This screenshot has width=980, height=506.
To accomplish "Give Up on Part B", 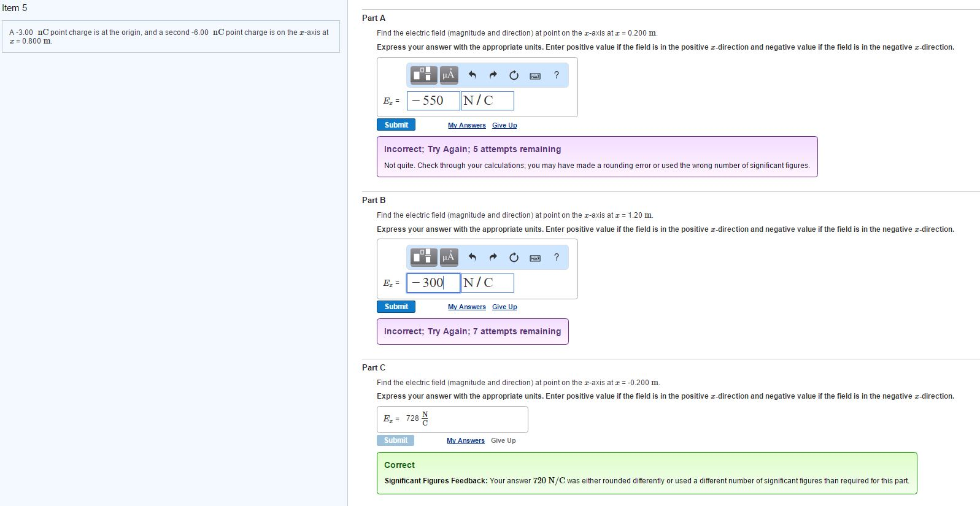I will 504,307.
